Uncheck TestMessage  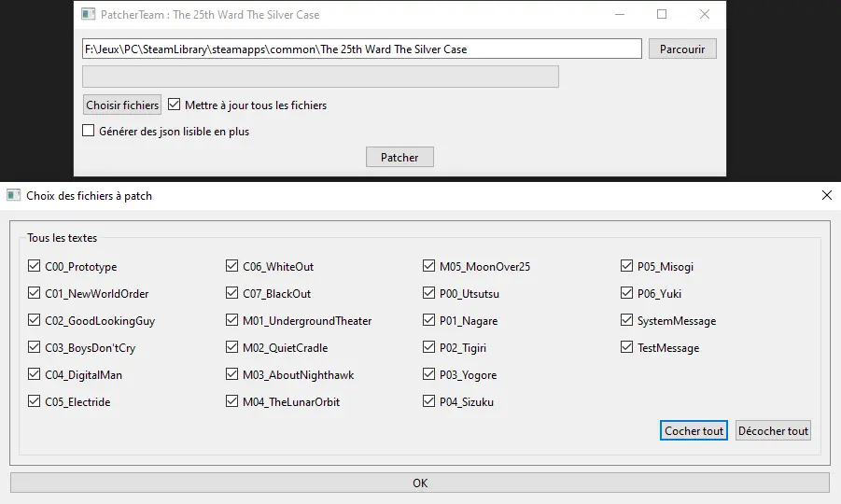tap(626, 347)
